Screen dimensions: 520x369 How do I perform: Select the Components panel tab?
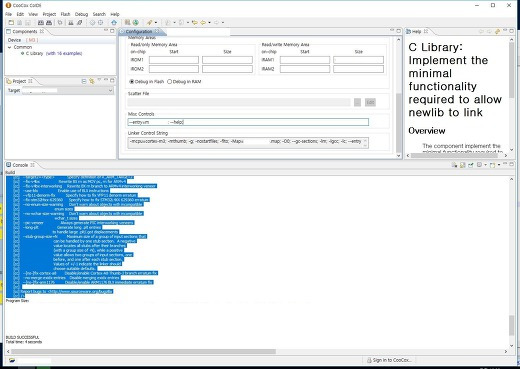tap(25, 31)
